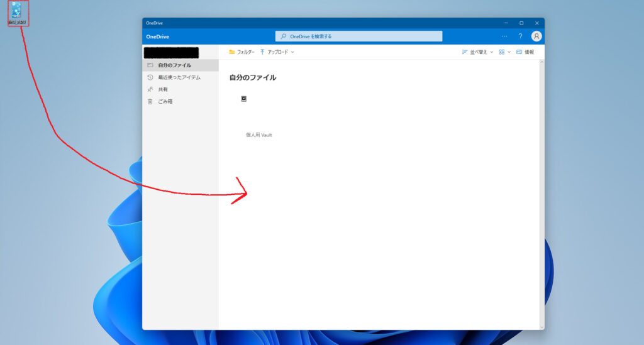Create a new folder with フォルダー button
Screen dimensions: 644x345
[241, 52]
